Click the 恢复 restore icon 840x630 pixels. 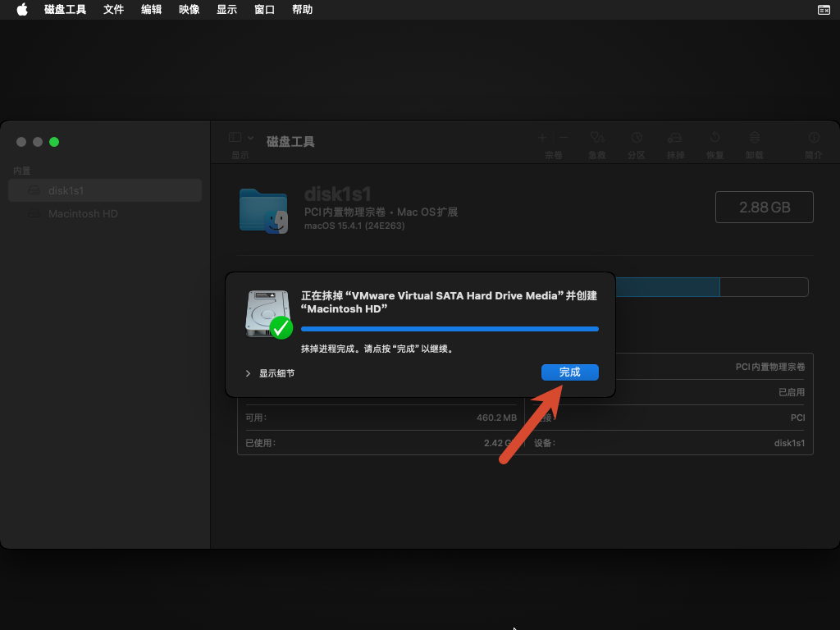(714, 138)
